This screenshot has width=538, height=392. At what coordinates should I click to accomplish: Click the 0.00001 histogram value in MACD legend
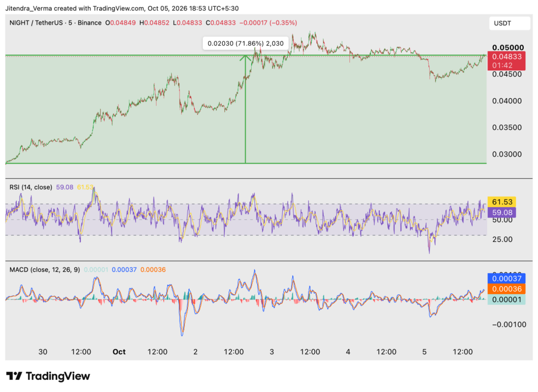tap(96, 270)
